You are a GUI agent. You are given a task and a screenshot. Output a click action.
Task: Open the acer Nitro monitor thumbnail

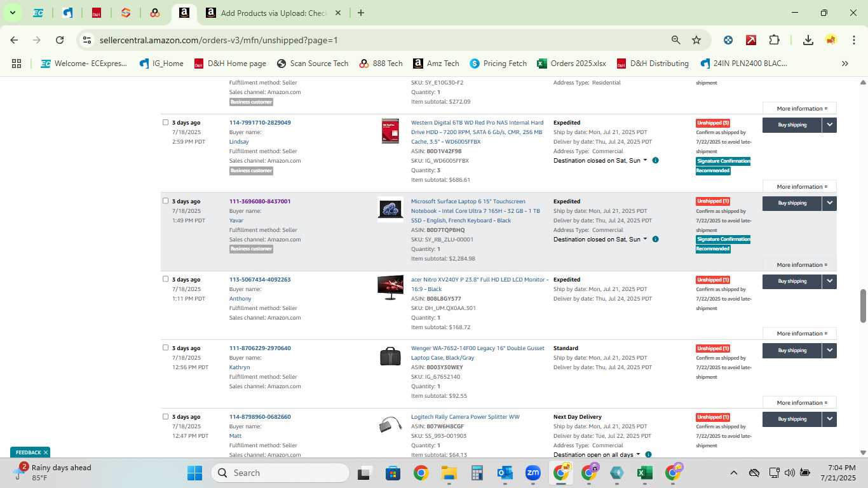(390, 288)
